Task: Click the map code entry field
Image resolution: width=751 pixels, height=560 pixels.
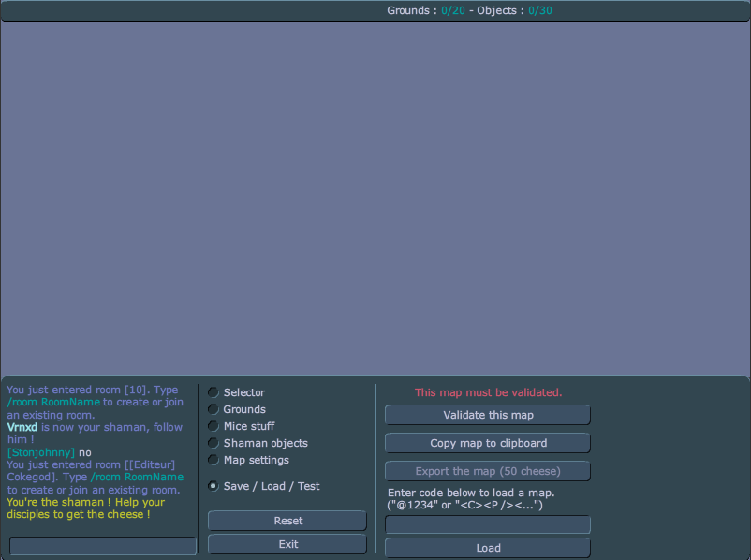Action: tap(487, 524)
